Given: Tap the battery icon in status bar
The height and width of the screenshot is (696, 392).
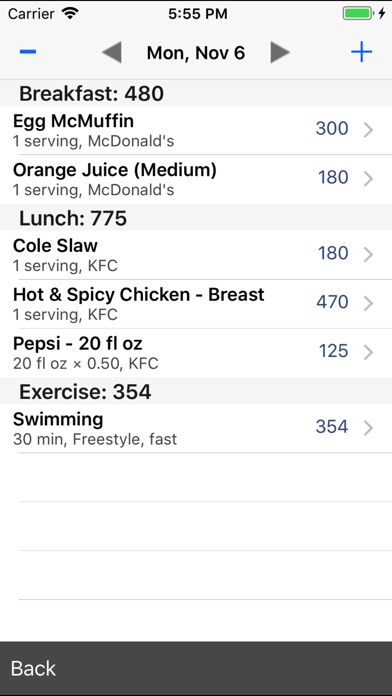Looking at the screenshot, I should point(357,13).
